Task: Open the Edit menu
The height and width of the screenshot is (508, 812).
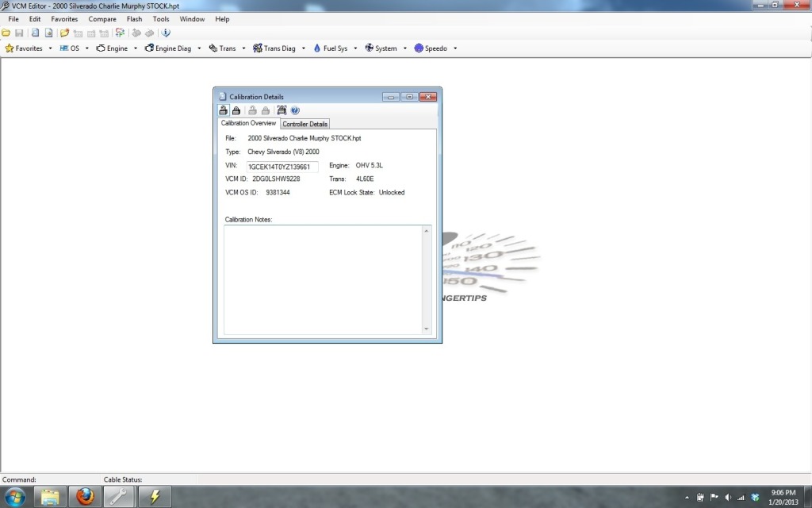Action: pos(35,19)
